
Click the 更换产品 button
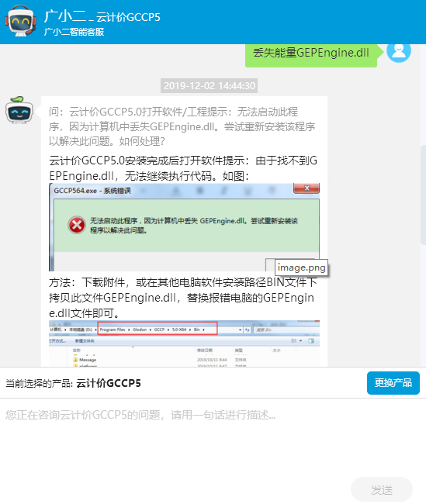[393, 383]
